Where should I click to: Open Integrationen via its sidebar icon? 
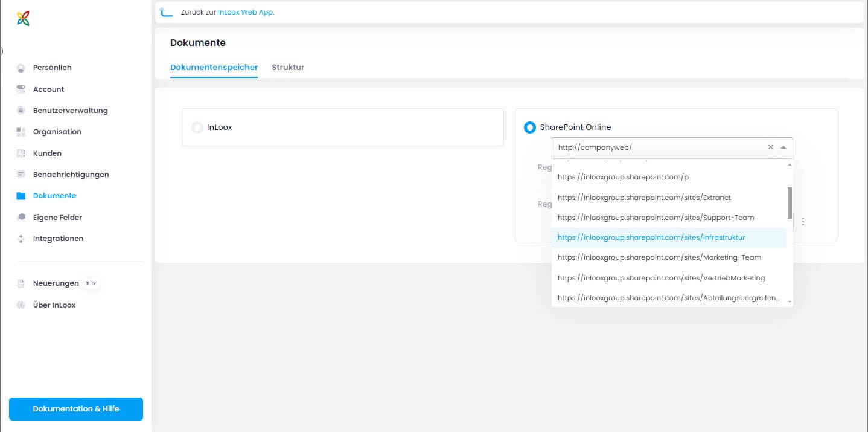(21, 239)
